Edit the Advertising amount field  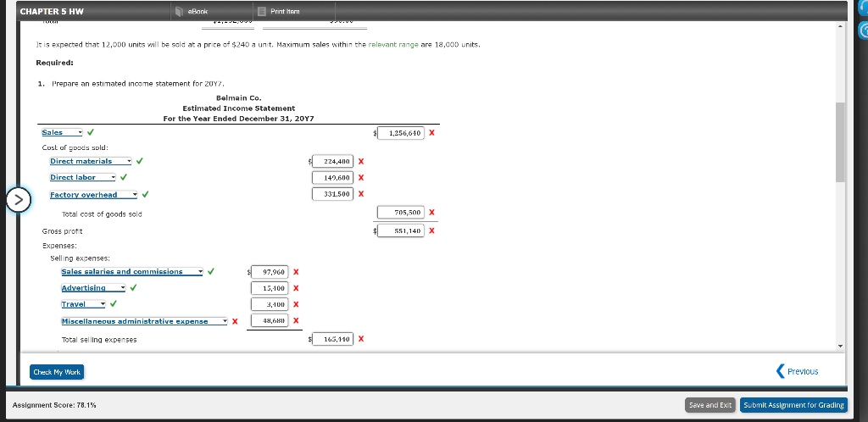270,288
